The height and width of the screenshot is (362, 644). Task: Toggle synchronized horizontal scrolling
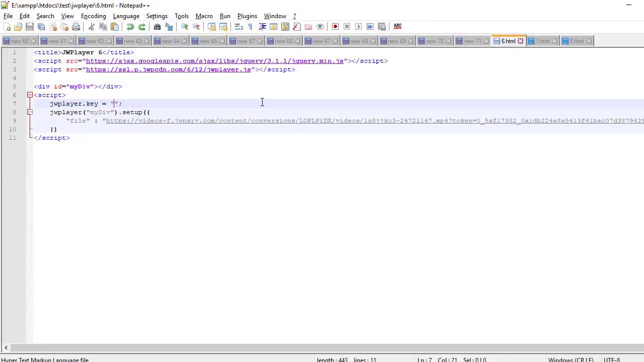click(223, 27)
